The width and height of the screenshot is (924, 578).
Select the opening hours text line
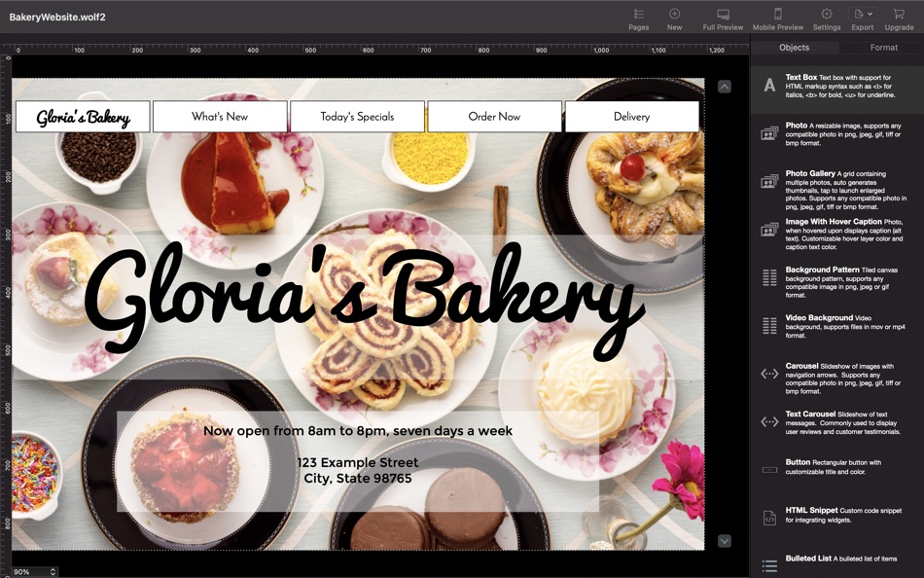pos(358,431)
